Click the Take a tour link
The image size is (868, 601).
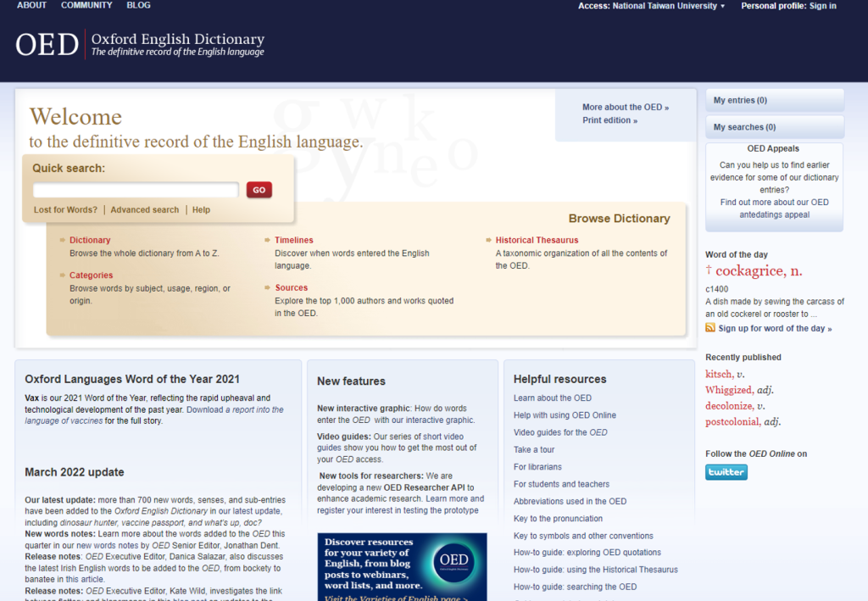tap(534, 449)
